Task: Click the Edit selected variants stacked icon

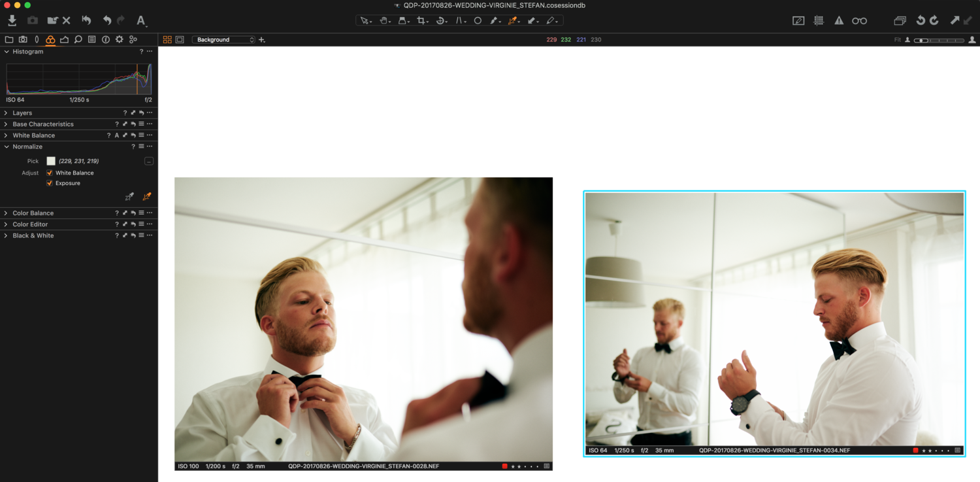Action: [x=900, y=20]
